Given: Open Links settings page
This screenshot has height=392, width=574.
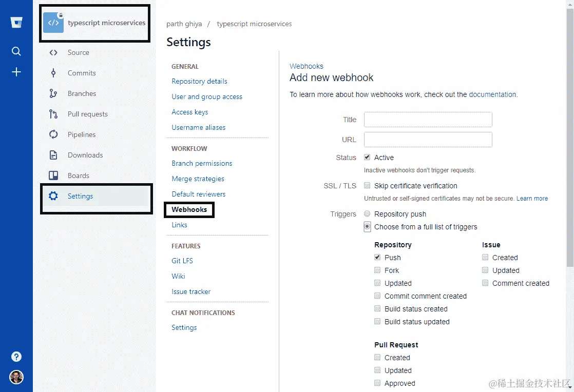Looking at the screenshot, I should [179, 225].
